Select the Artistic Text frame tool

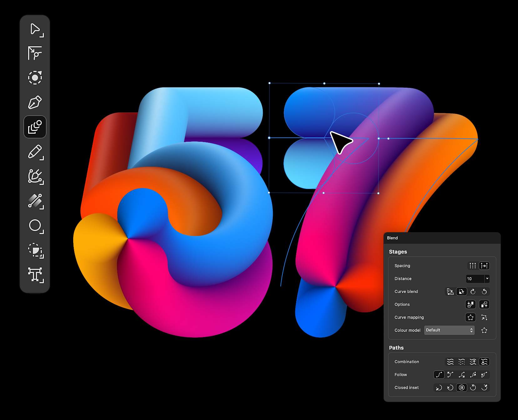pos(36,275)
